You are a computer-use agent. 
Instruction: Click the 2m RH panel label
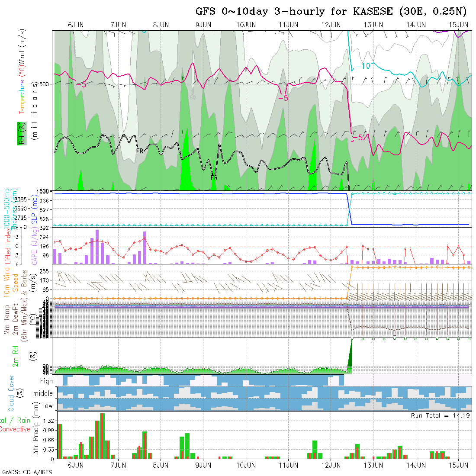pyautogui.click(x=15, y=356)
